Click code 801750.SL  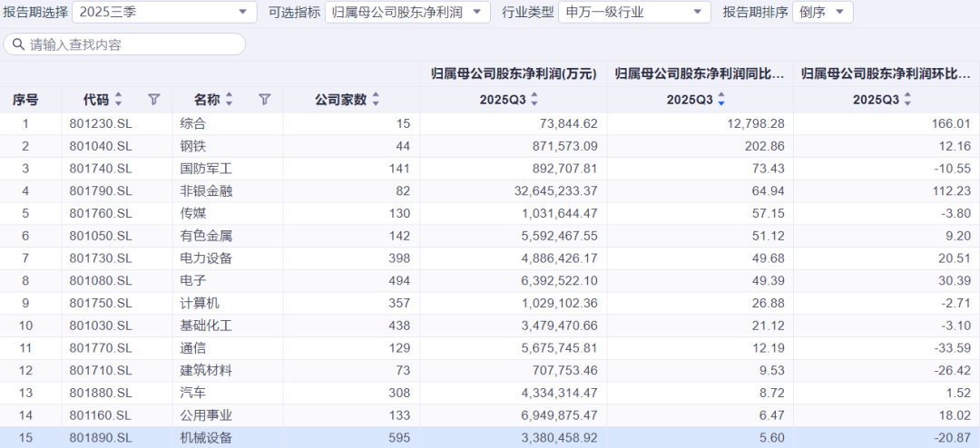coord(101,304)
